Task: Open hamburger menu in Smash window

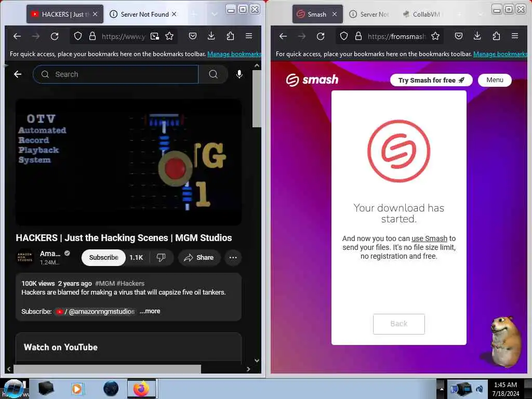Action: click(515, 36)
